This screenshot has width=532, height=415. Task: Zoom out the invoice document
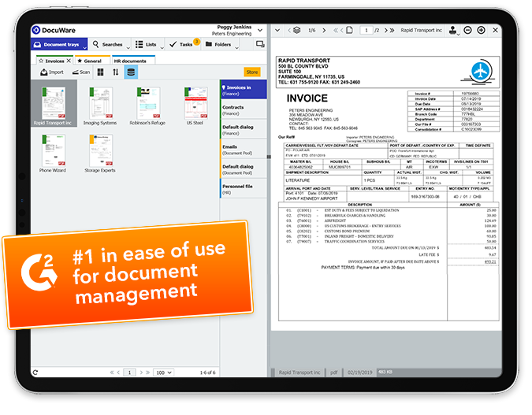[x=467, y=30]
